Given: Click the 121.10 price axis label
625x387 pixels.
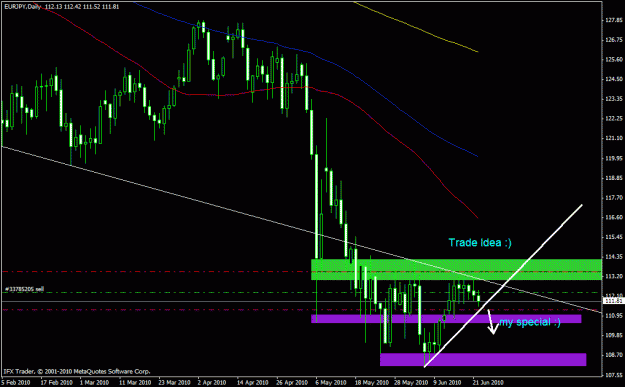Looking at the screenshot, I should click(x=614, y=138).
